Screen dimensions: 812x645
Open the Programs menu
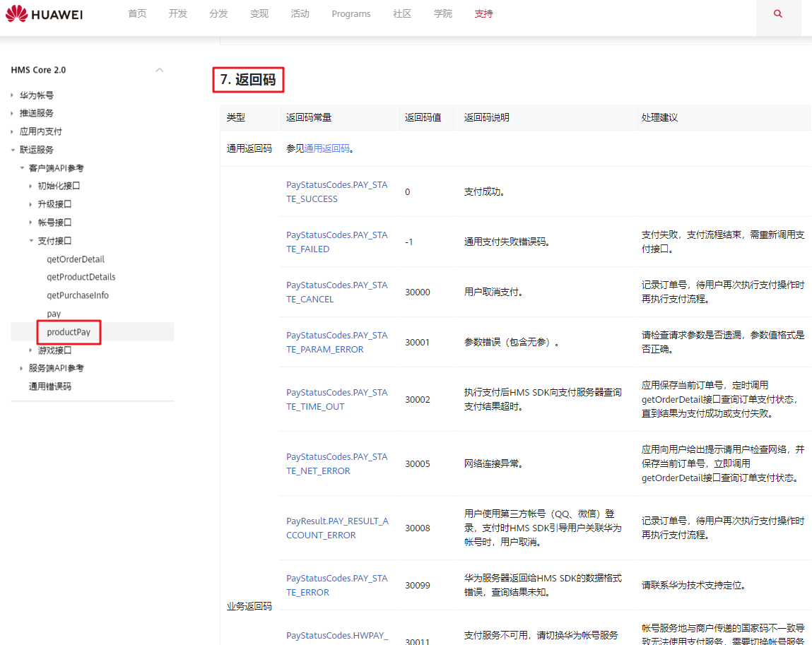(x=351, y=14)
